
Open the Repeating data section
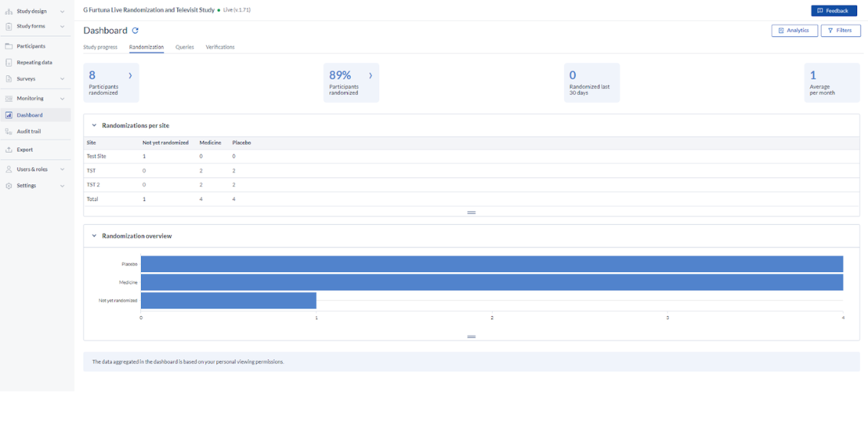coord(33,62)
